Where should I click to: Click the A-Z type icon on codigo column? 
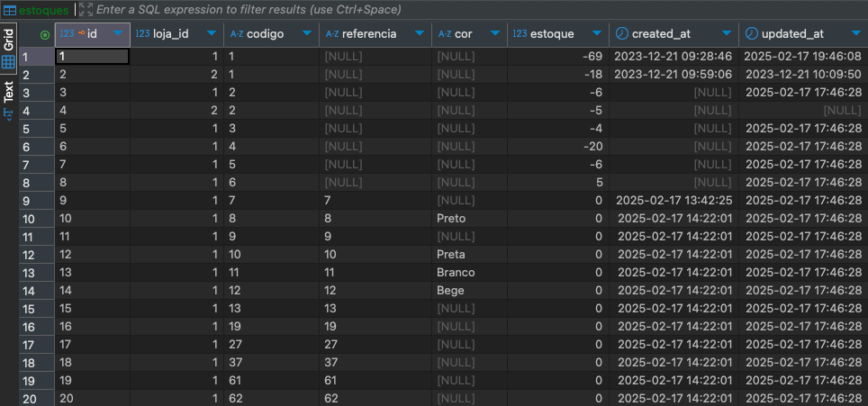(x=237, y=34)
